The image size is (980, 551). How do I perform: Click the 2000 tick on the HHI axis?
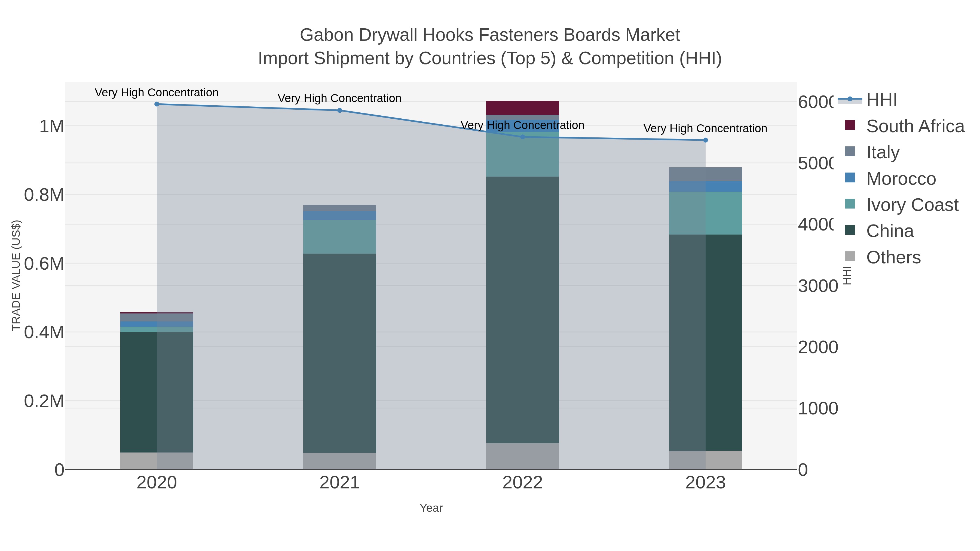click(x=818, y=347)
